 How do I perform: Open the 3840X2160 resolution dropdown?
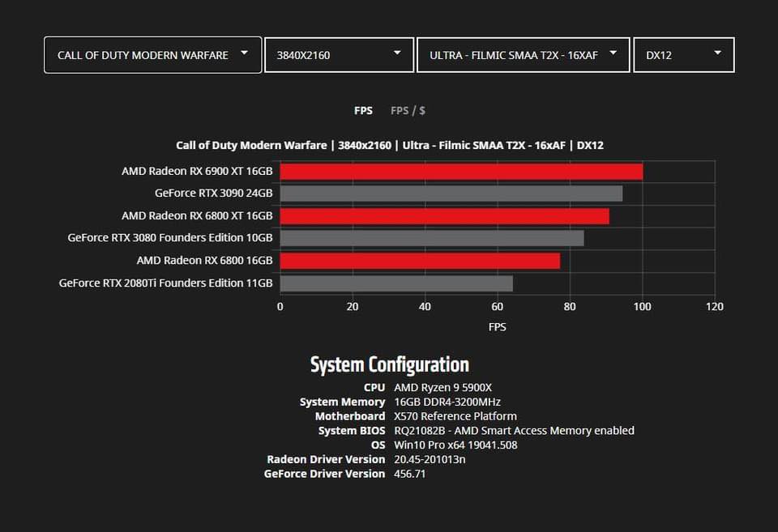(x=339, y=55)
